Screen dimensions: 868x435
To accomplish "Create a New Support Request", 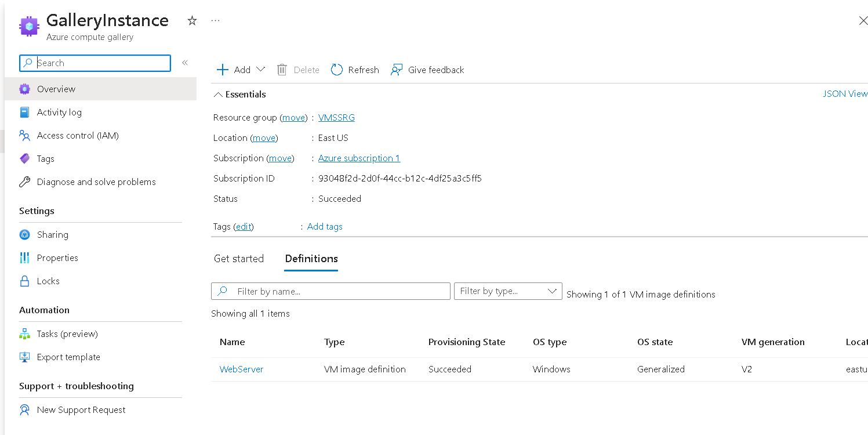I will pos(81,409).
